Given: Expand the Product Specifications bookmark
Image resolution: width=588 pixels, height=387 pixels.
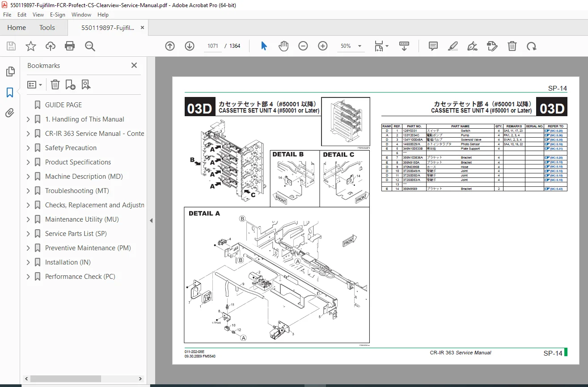Looking at the screenshot, I should 28,162.
